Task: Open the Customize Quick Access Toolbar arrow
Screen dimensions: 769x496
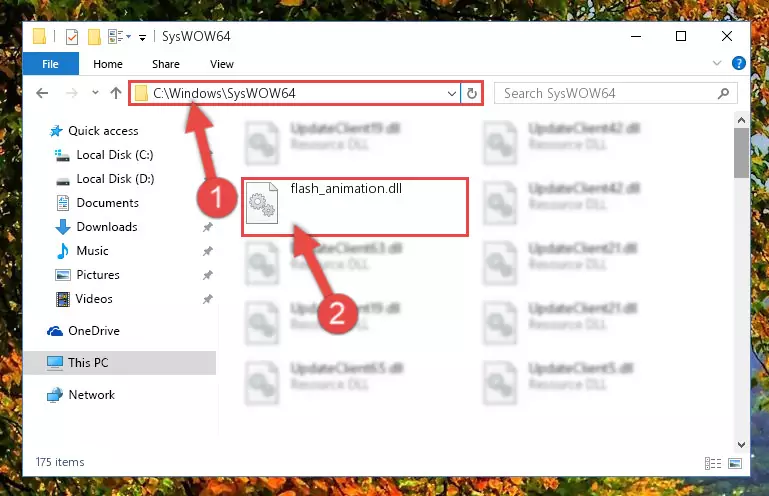Action: 142,37
